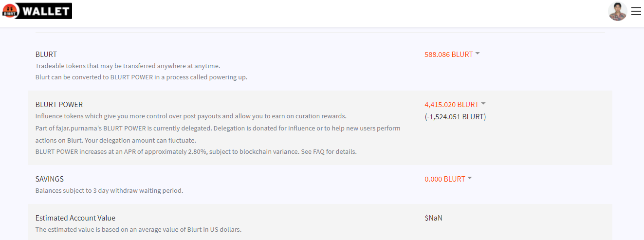Image resolution: width=644 pixels, height=240 pixels.
Task: Click the delegated (-1,524.051 BLURT) amount
Action: pyautogui.click(x=455, y=117)
